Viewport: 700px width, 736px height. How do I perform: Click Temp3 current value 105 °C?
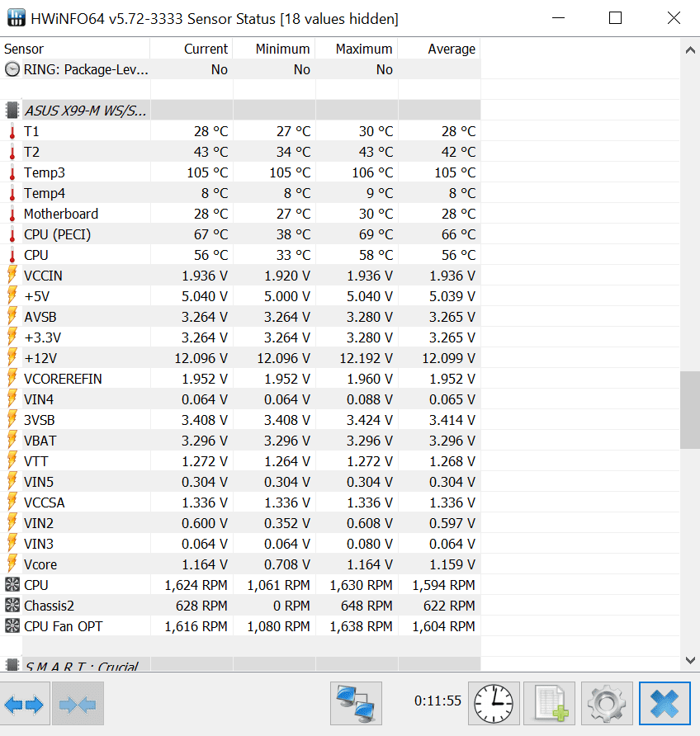point(207,172)
